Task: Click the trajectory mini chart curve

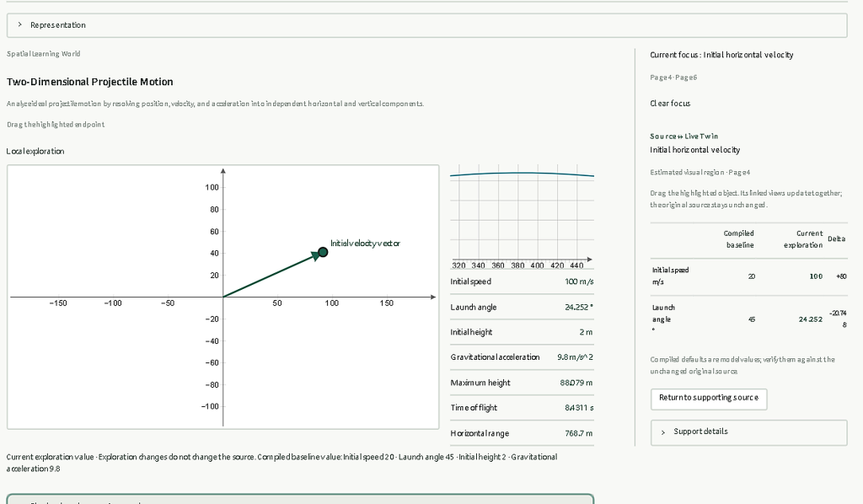Action: click(522, 174)
